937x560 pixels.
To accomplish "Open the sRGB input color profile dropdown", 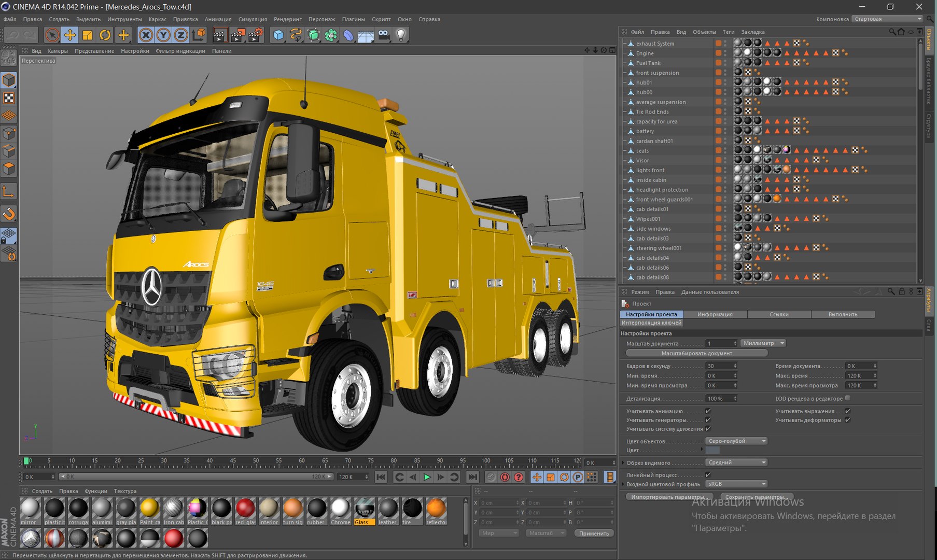I will coord(736,484).
